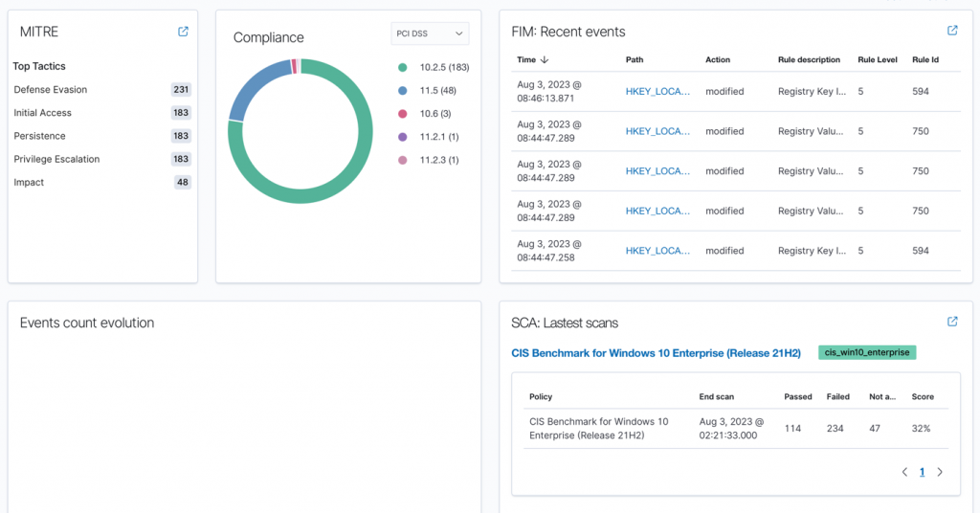This screenshot has width=980, height=513.
Task: Click the cis_win10_enterprise badge
Action: point(867,352)
